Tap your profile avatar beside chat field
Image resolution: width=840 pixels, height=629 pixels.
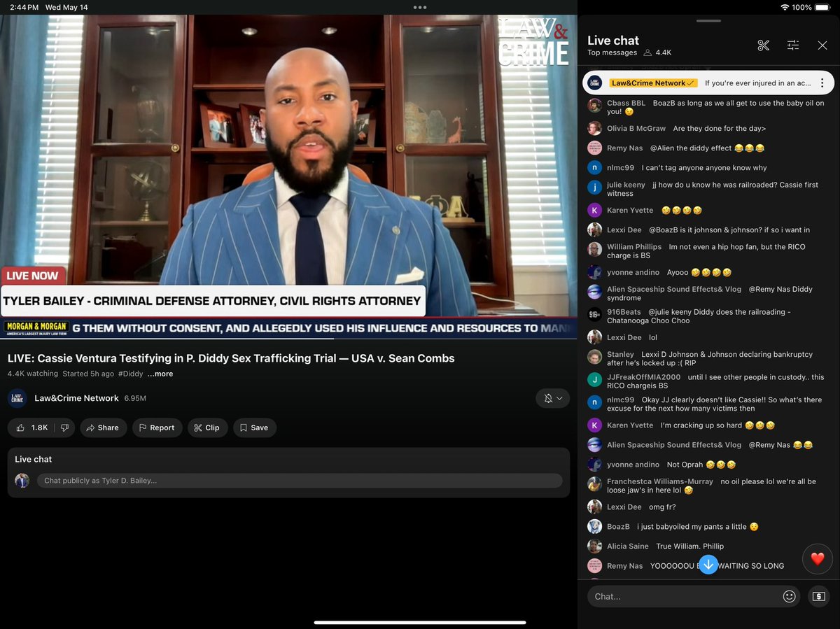[22, 481]
